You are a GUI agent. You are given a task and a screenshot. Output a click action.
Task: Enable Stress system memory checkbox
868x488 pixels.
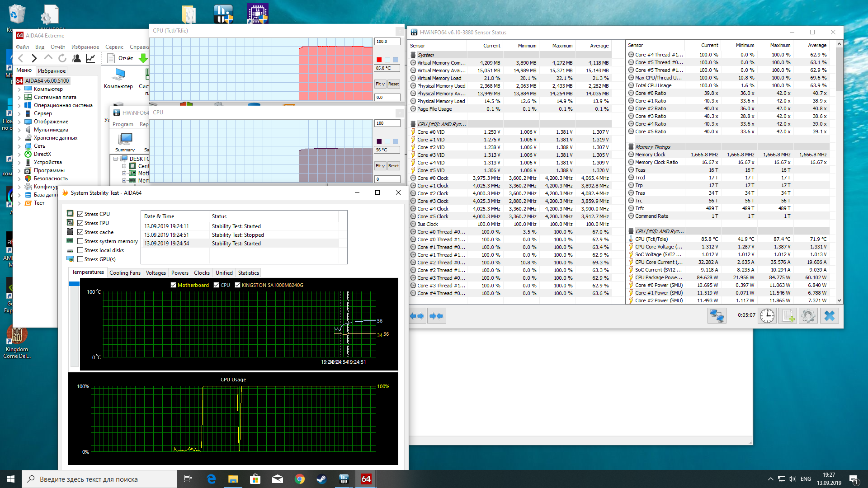(x=80, y=241)
